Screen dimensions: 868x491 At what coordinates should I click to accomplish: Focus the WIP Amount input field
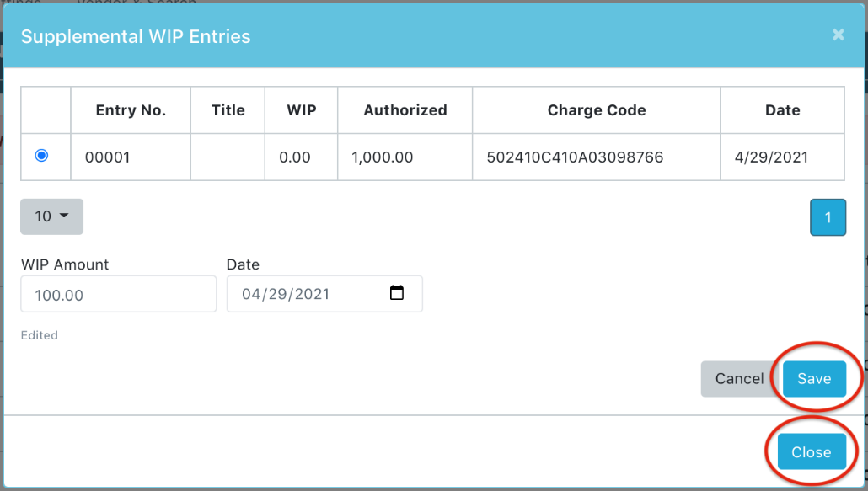point(119,294)
